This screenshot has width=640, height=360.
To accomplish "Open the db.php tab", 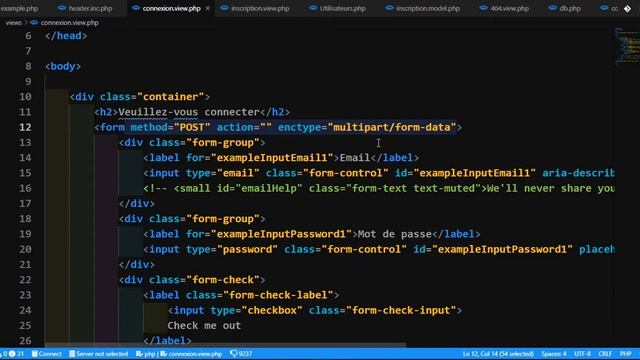I will pos(570,8).
